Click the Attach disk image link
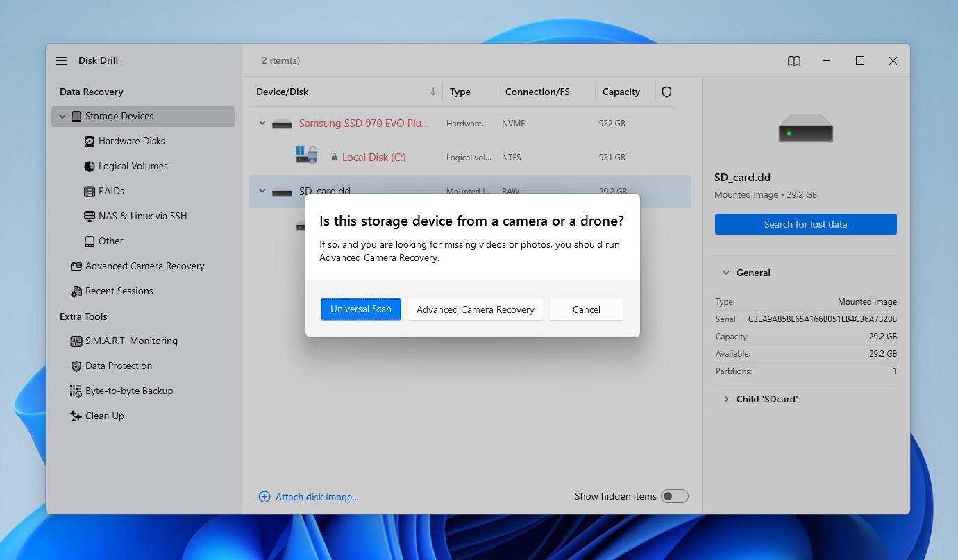Screen dimensions: 958x560 click(317, 497)
